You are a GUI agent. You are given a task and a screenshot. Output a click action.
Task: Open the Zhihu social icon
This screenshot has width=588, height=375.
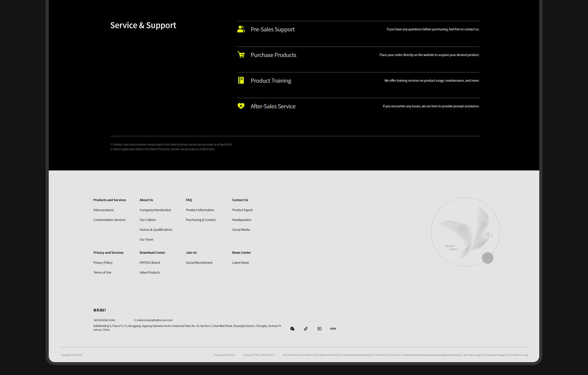pyautogui.click(x=319, y=329)
